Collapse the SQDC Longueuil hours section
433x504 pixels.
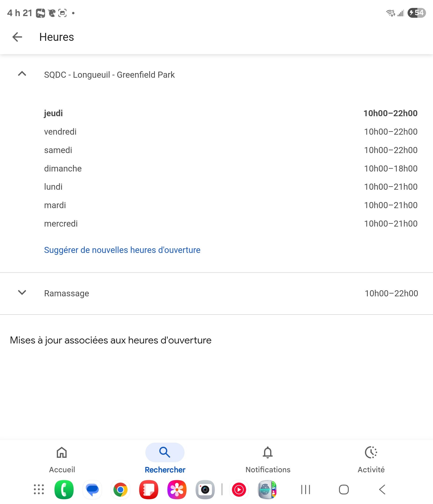coord(22,74)
